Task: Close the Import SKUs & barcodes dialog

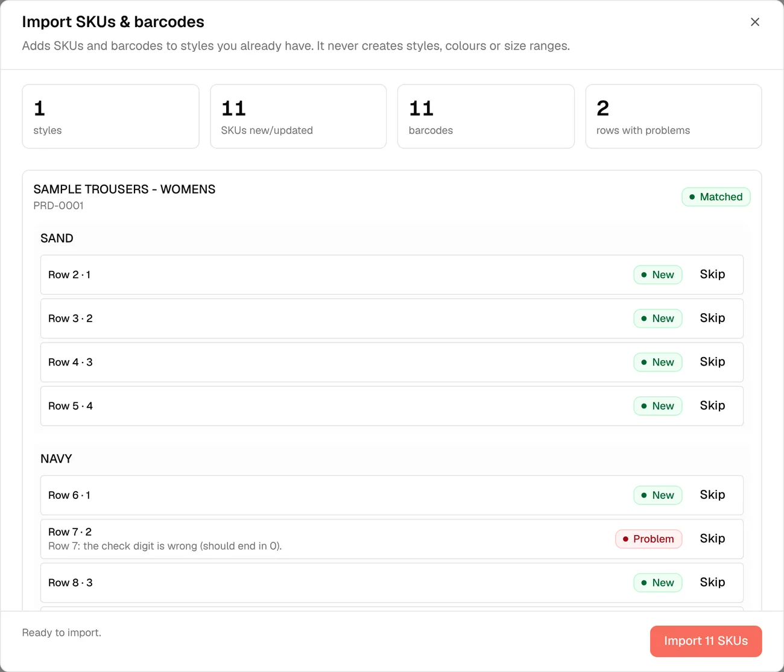Action: 754,22
